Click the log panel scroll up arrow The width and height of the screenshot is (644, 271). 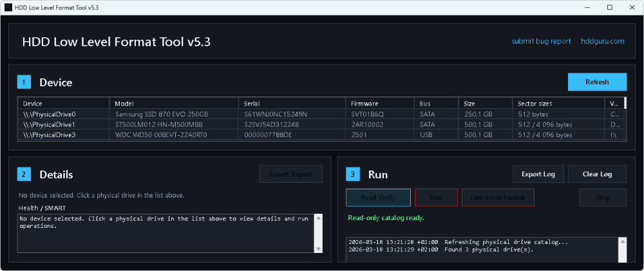tap(623, 241)
